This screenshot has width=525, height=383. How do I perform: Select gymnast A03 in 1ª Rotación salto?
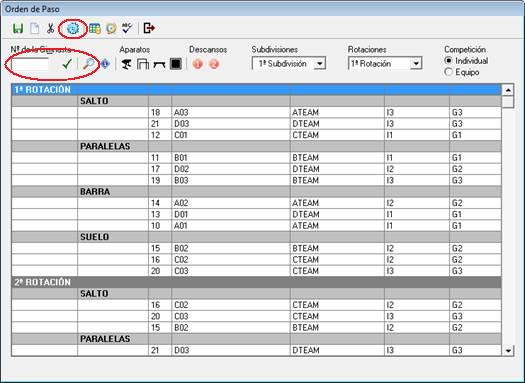[256, 112]
